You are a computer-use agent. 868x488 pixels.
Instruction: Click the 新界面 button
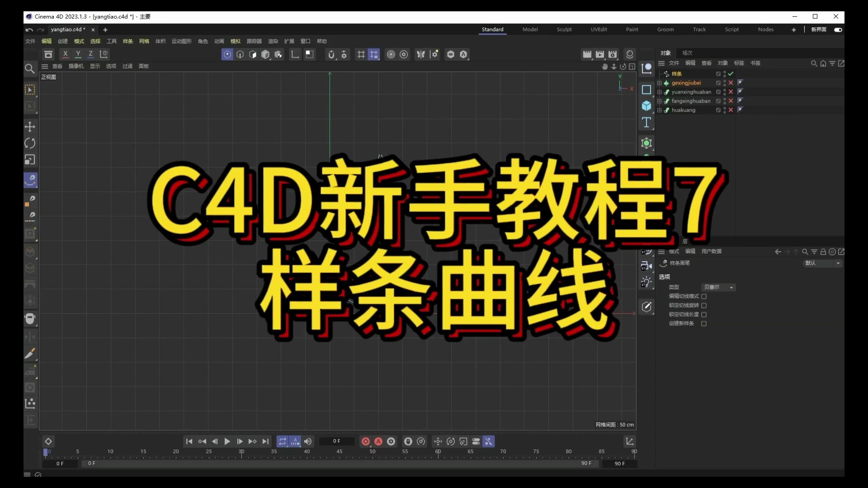[818, 29]
